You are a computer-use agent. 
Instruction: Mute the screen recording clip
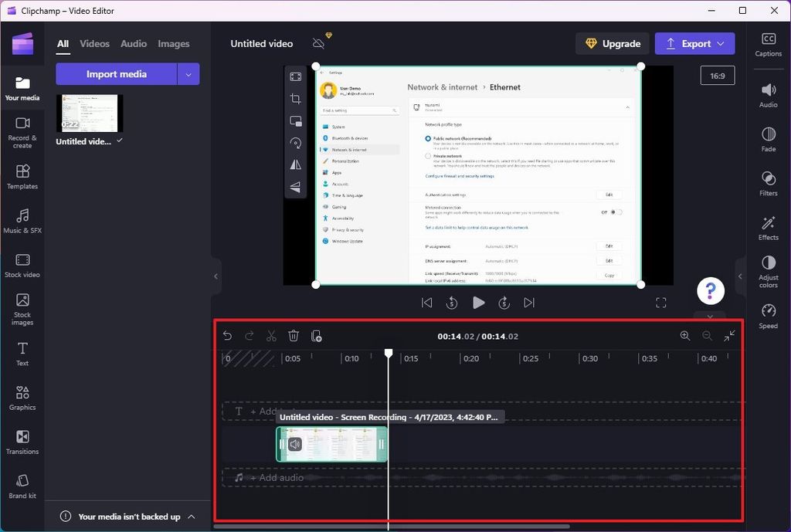(294, 444)
